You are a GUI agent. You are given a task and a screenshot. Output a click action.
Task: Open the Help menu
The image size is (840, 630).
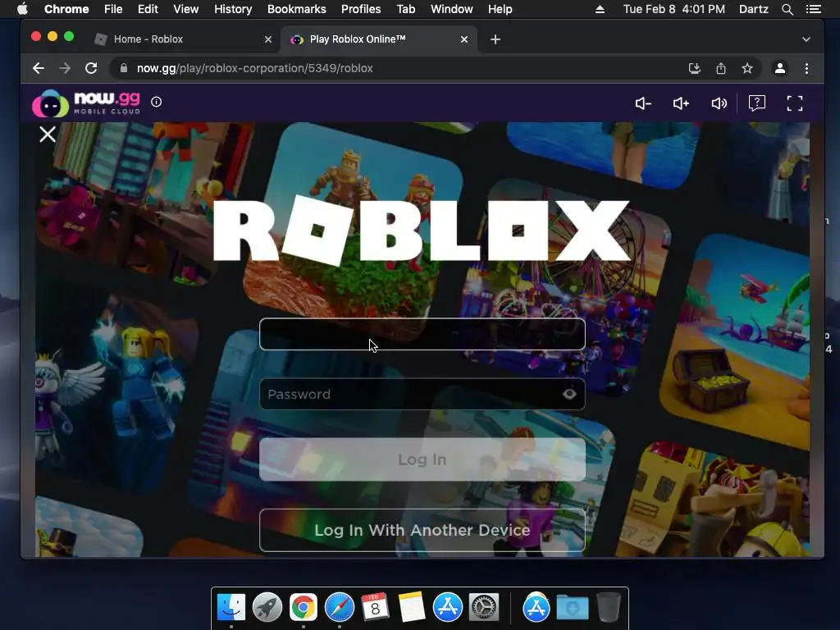[500, 9]
